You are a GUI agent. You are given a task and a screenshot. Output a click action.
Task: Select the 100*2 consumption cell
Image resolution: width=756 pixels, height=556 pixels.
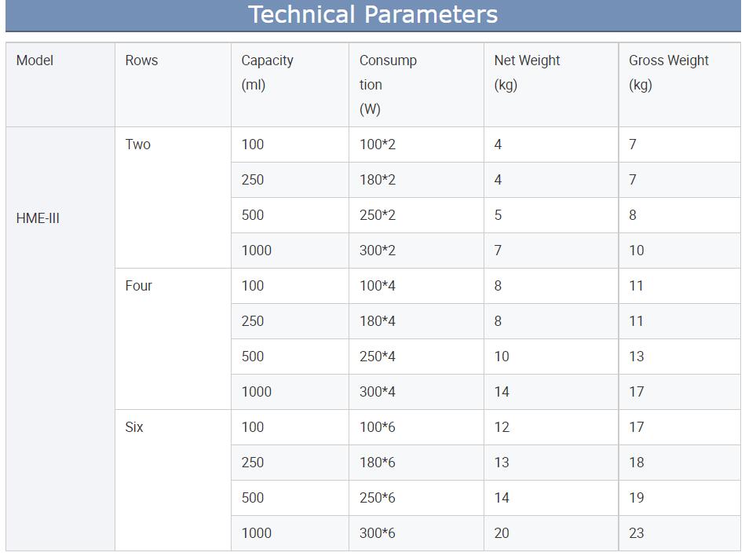pos(378,144)
